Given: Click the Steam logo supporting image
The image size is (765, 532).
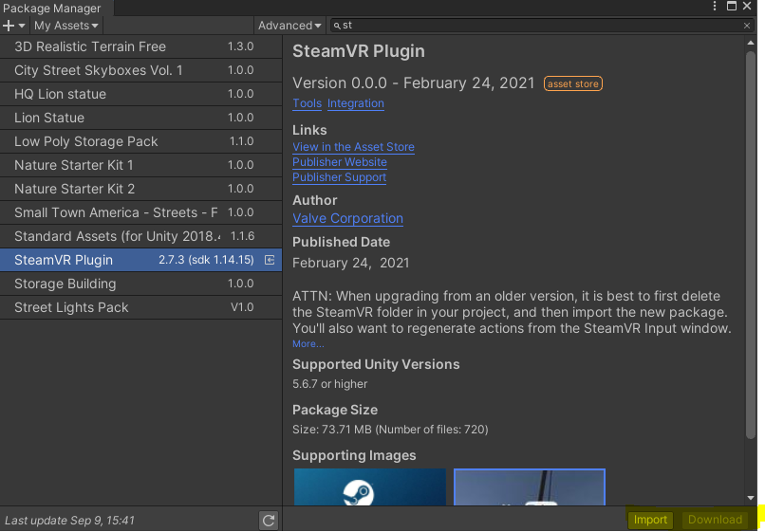Looking at the screenshot, I should pos(370,486).
